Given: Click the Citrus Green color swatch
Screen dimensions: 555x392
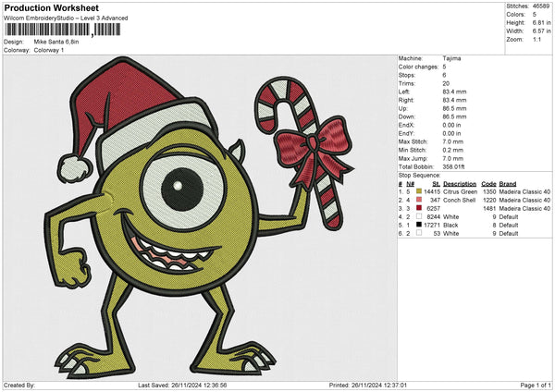Looking at the screenshot, I should coord(419,191).
